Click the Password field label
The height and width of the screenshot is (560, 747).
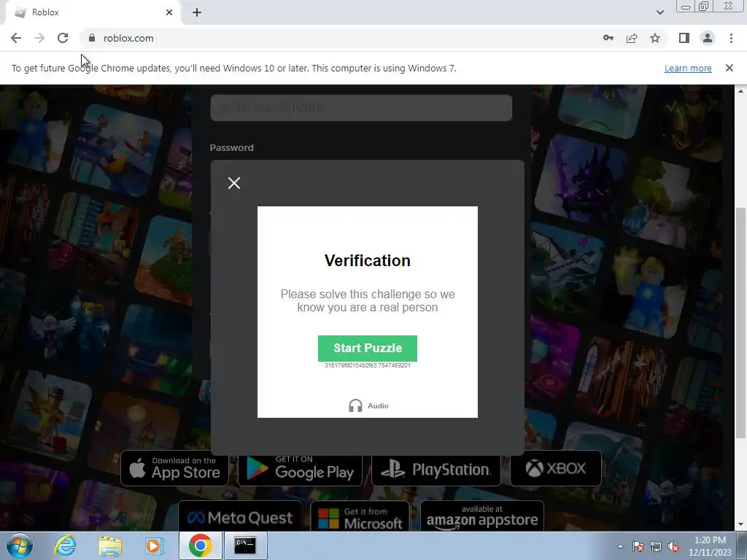231,147
